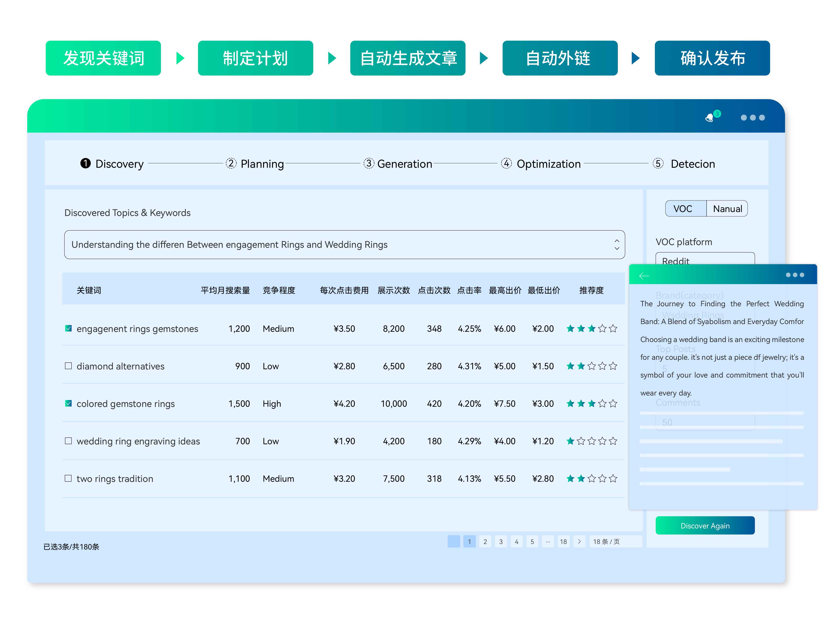The image size is (840, 626).
Task: Go to the Detecion step
Action: click(693, 164)
